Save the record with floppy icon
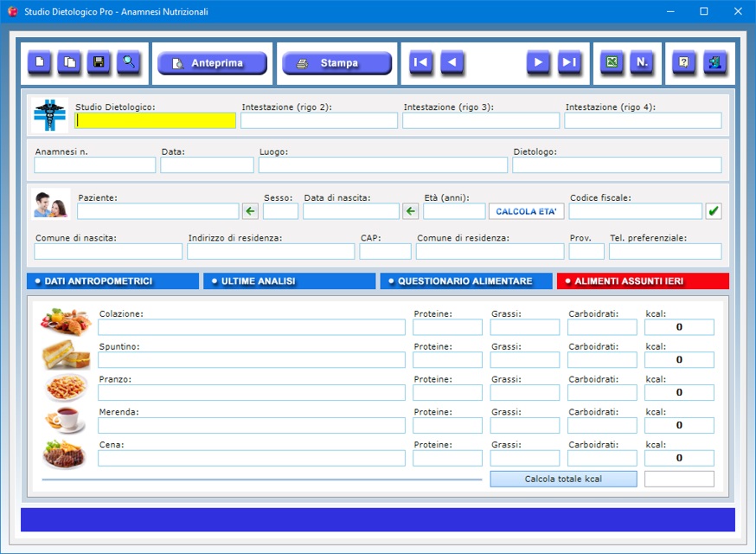The image size is (756, 554). [x=99, y=62]
